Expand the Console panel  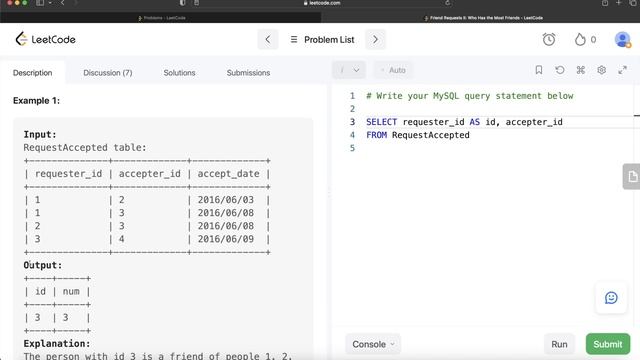[373, 344]
